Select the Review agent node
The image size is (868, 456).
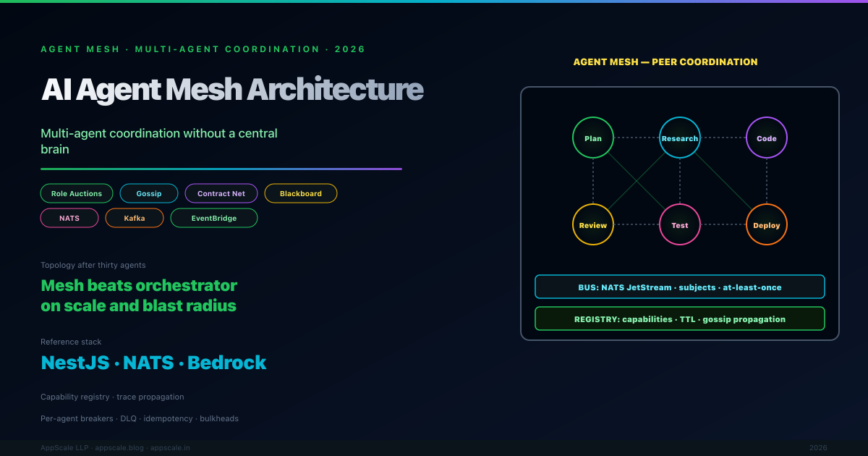(x=593, y=224)
